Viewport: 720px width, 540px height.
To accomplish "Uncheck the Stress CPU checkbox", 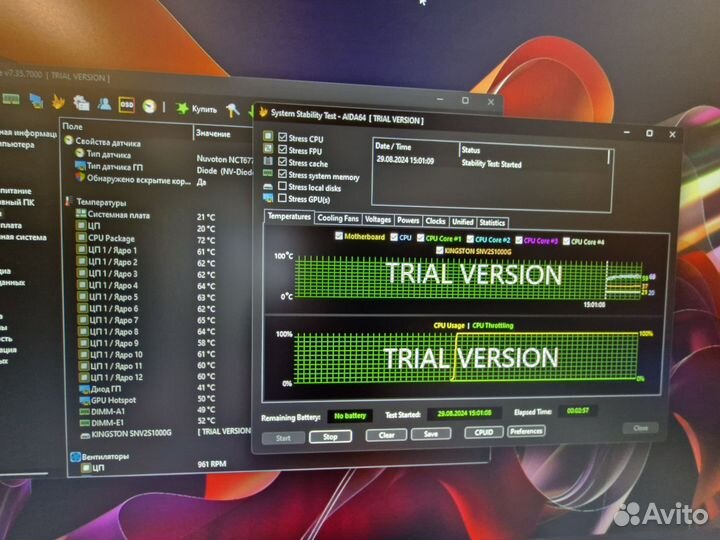I will click(x=283, y=137).
